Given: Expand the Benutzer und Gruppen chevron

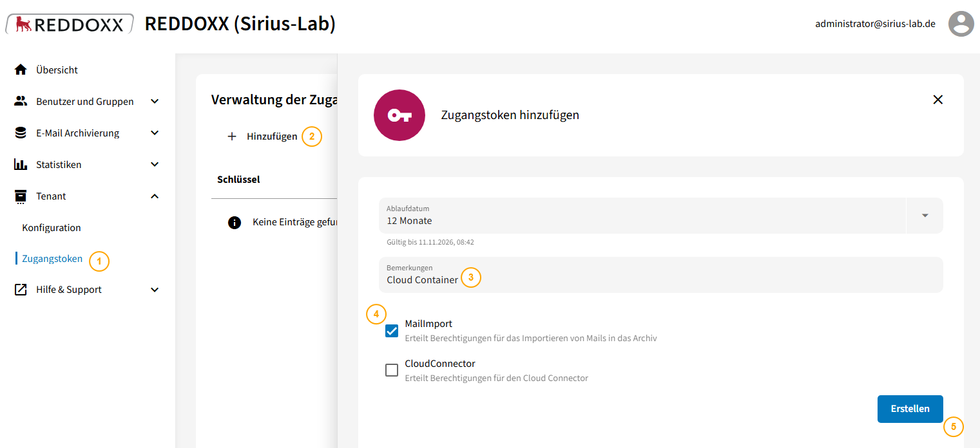Looking at the screenshot, I should click(x=155, y=101).
